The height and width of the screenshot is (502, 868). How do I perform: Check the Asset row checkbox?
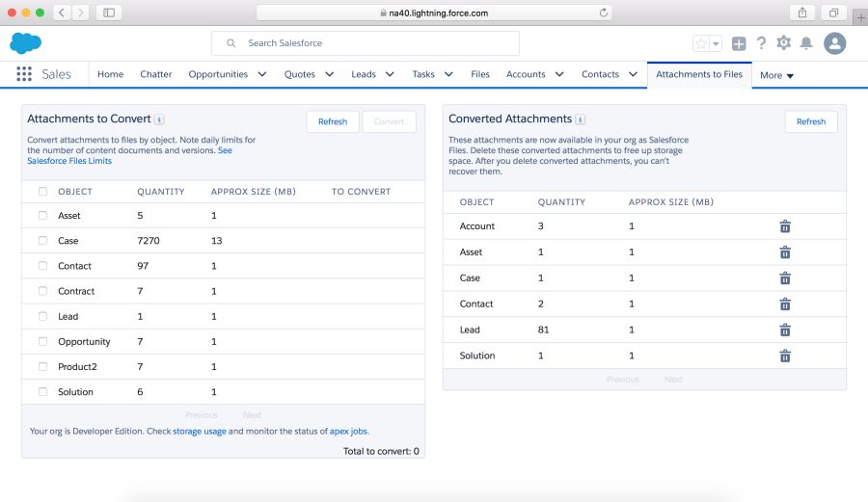[42, 216]
